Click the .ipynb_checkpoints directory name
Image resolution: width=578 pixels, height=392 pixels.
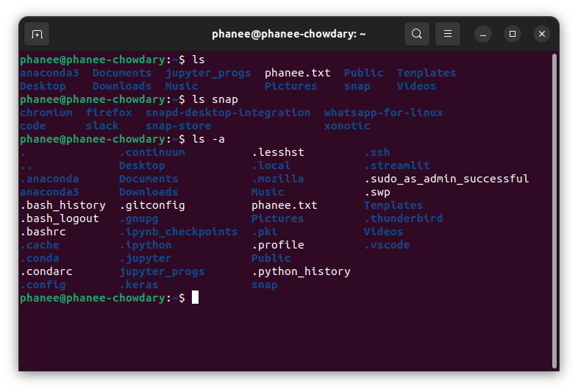click(179, 232)
